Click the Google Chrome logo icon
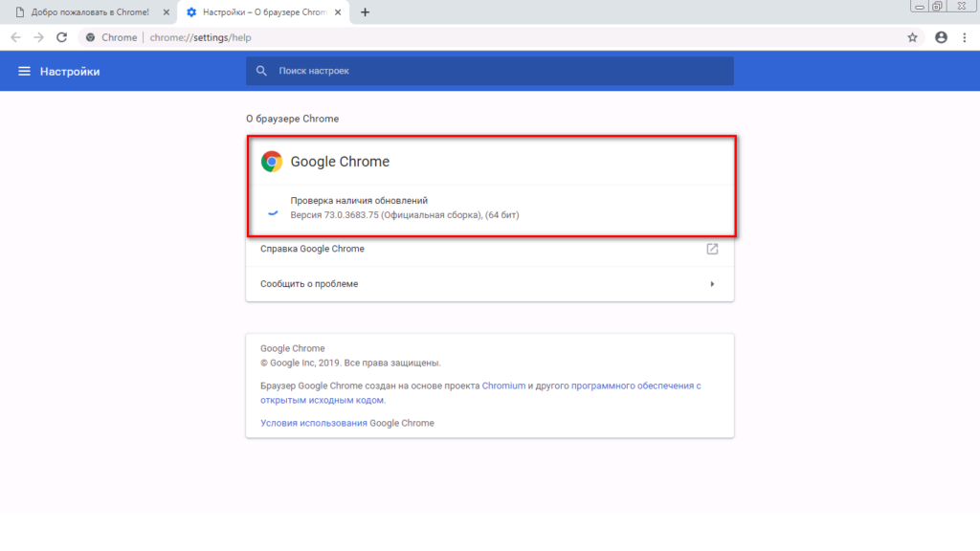This screenshot has width=980, height=551. pos(272,161)
